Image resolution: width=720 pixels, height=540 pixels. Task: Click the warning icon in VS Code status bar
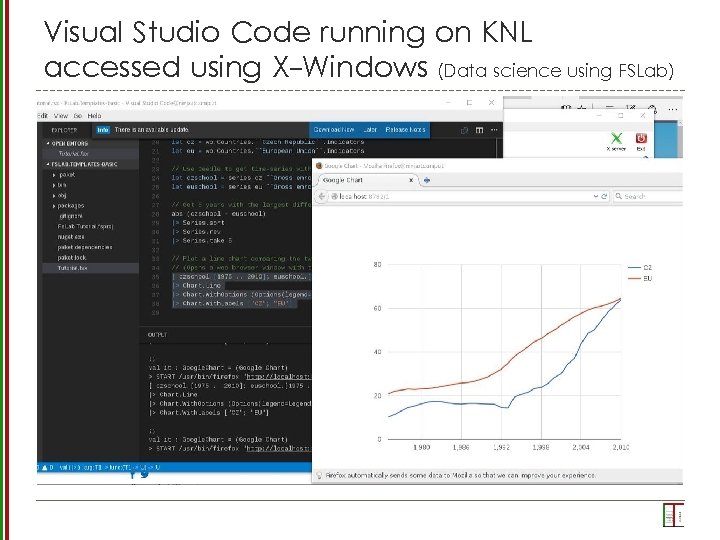(45, 467)
